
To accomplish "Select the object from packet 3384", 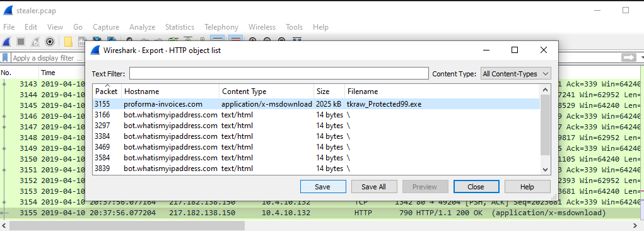I will point(316,136).
